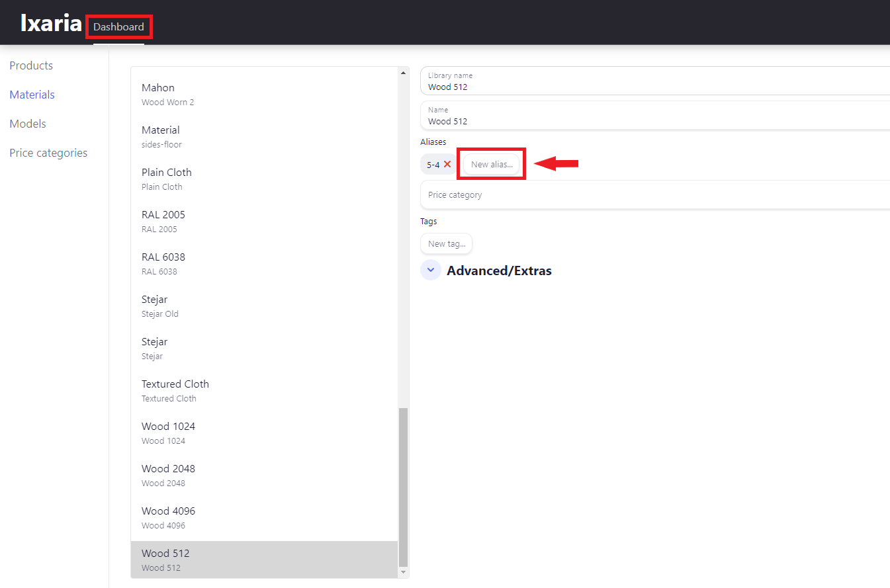
Task: Navigate to Models in the sidebar
Action: 28,124
